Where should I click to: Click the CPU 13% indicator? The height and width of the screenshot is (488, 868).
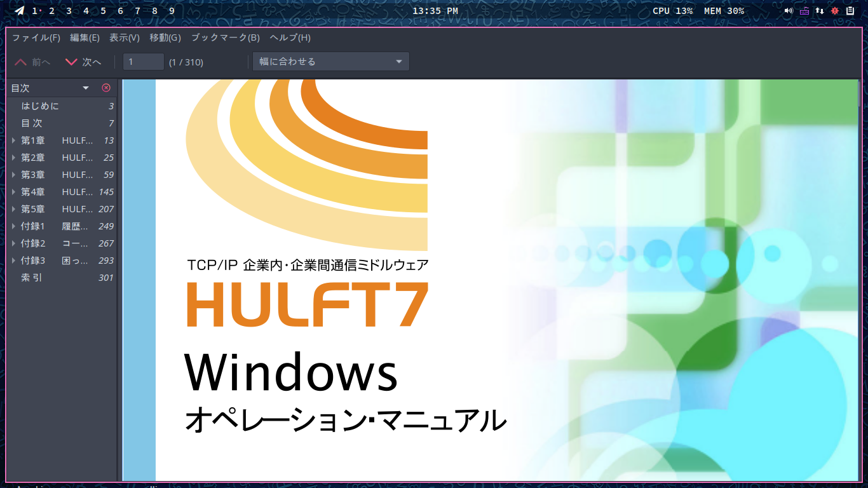tap(673, 11)
